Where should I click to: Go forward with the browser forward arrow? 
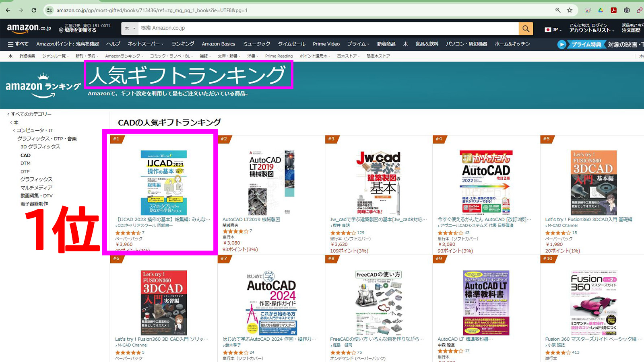pyautogui.click(x=21, y=10)
